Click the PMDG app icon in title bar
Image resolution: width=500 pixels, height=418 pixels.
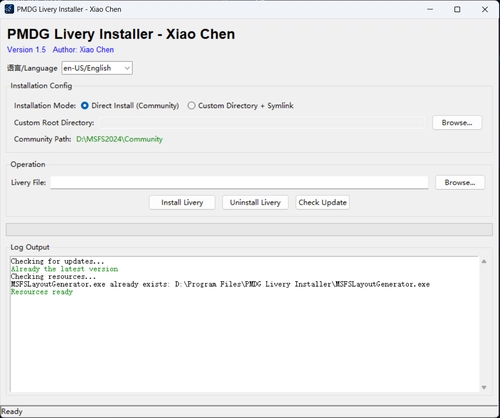point(9,9)
